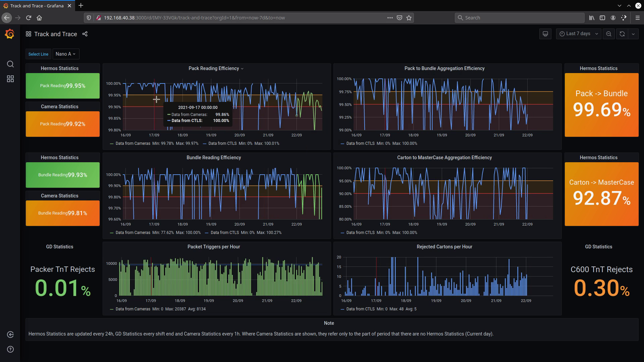This screenshot has width=644, height=362.
Task: Click the browser URL address field
Action: [x=235, y=18]
